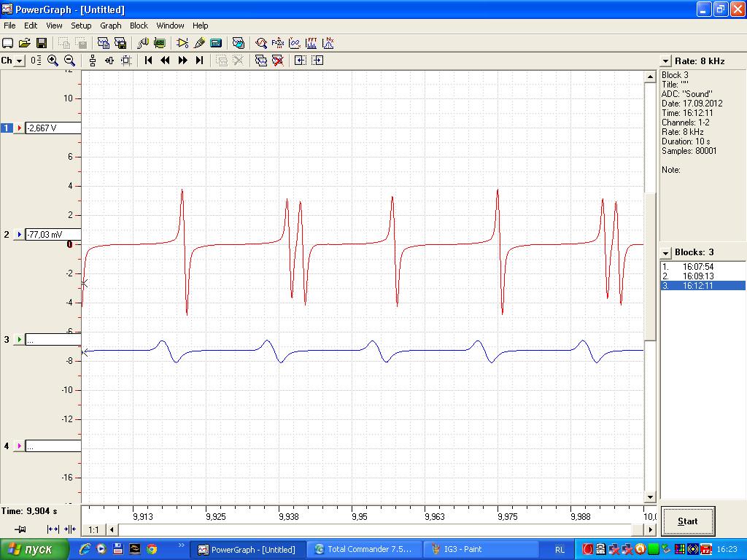Click the pencil edit icon
This screenshot has width=747, height=560.
[x=199, y=44]
